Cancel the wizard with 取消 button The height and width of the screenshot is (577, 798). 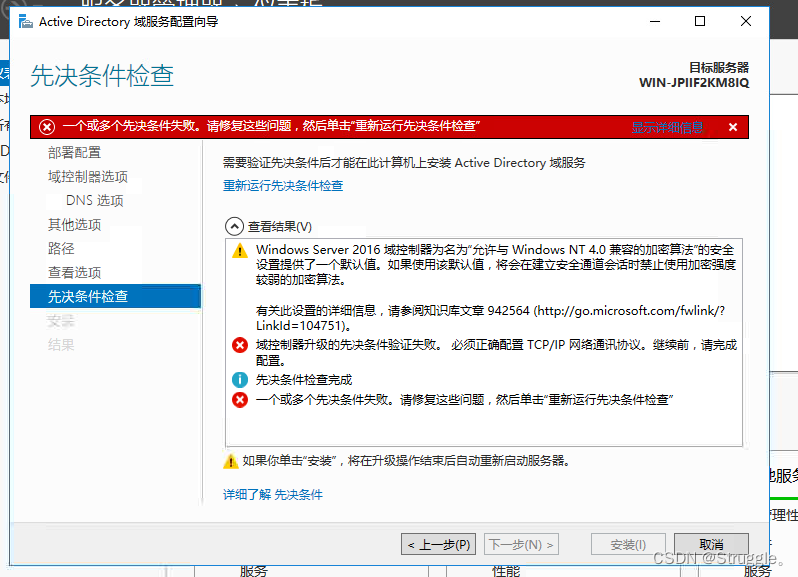pos(711,544)
